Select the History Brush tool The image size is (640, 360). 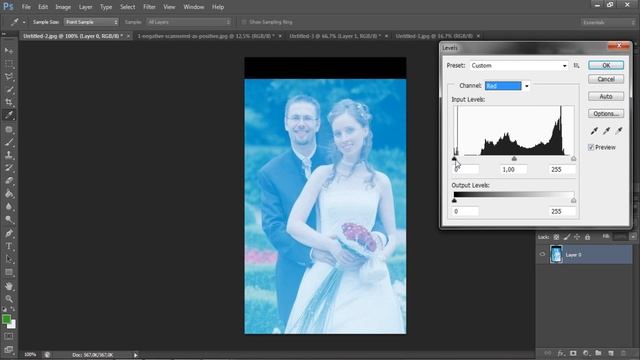tap(9, 168)
